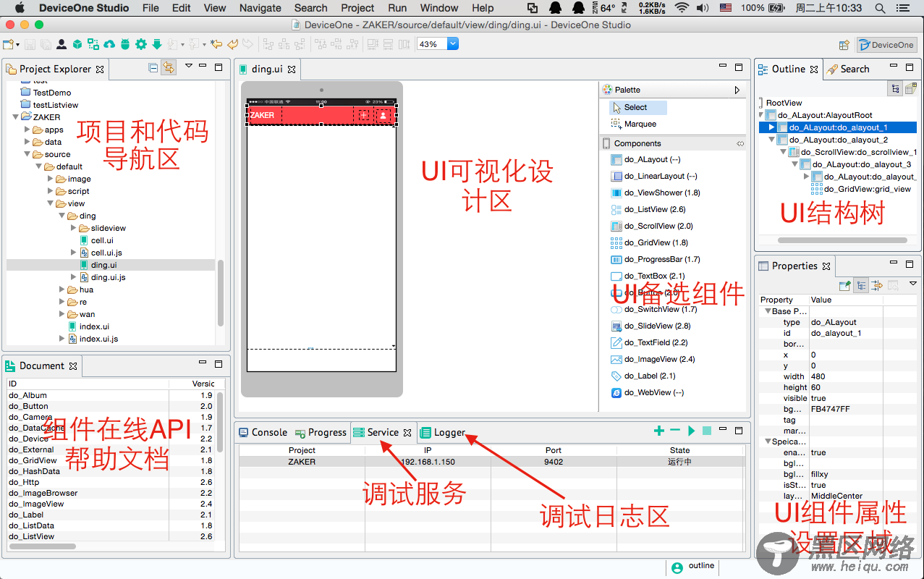Toggle Link with Editor in Project Explorer
This screenshot has height=579, width=924.
[168, 68]
